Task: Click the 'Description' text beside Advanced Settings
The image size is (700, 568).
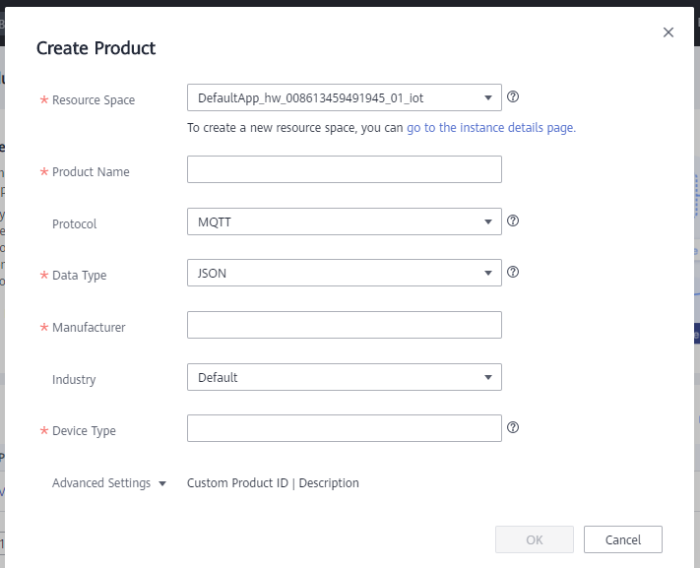Action: (328, 483)
